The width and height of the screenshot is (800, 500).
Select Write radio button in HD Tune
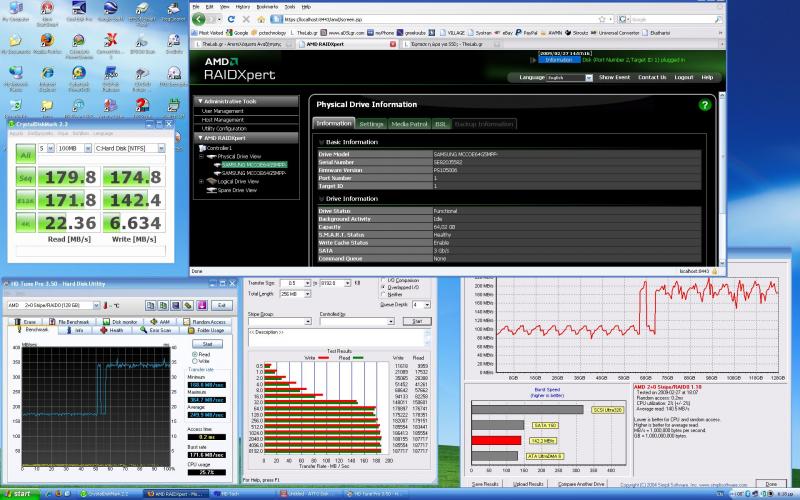tap(195, 361)
